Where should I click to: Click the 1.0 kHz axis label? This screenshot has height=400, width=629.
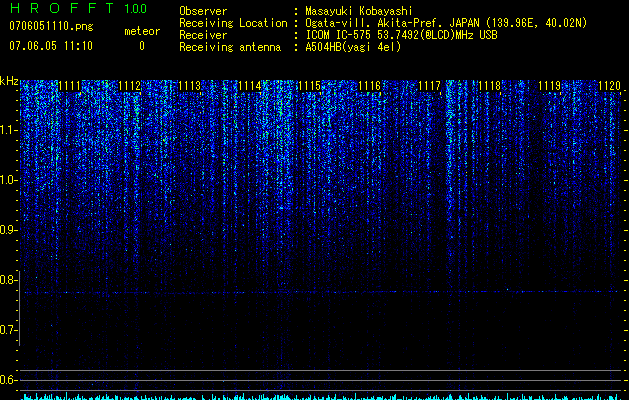tap(8, 180)
